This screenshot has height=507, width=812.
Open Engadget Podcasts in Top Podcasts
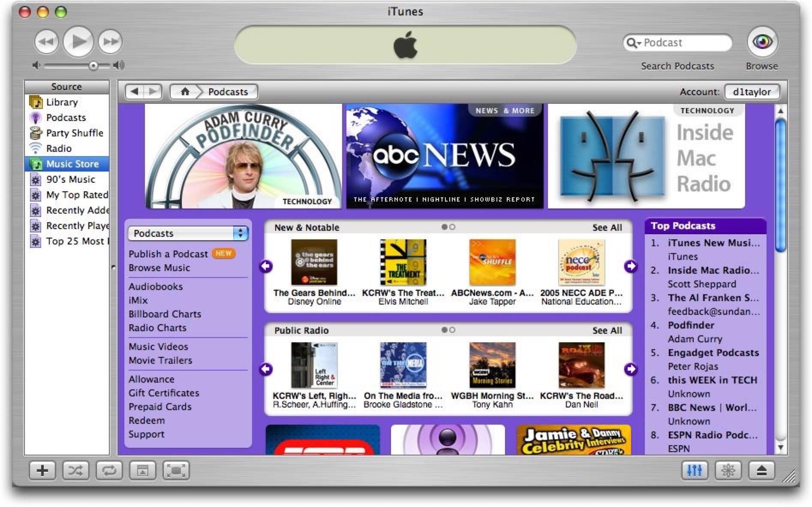click(713, 353)
